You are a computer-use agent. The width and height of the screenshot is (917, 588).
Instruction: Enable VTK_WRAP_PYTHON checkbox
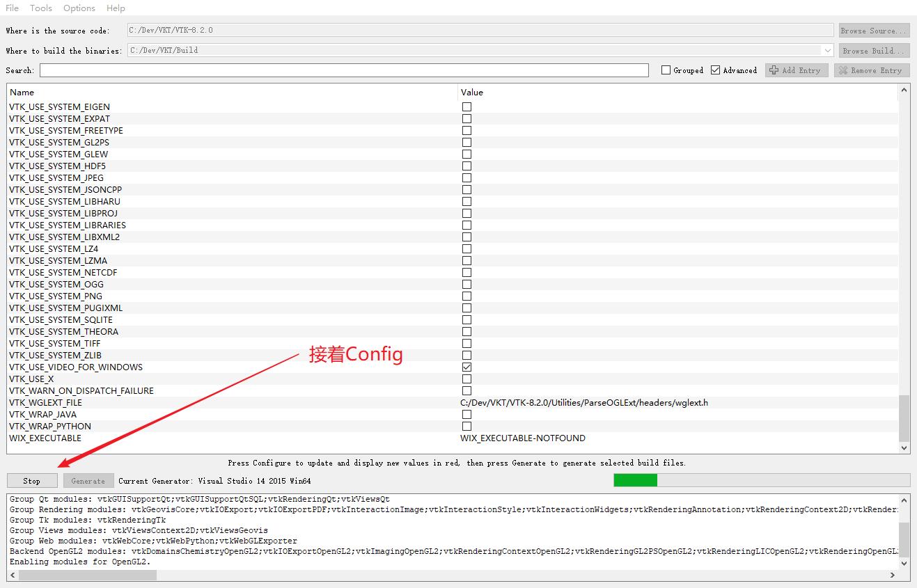click(467, 427)
